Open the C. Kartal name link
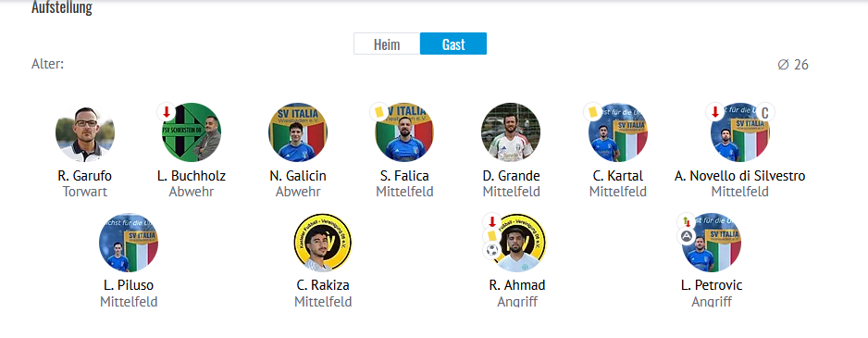The height and width of the screenshot is (338, 868). pos(618,176)
